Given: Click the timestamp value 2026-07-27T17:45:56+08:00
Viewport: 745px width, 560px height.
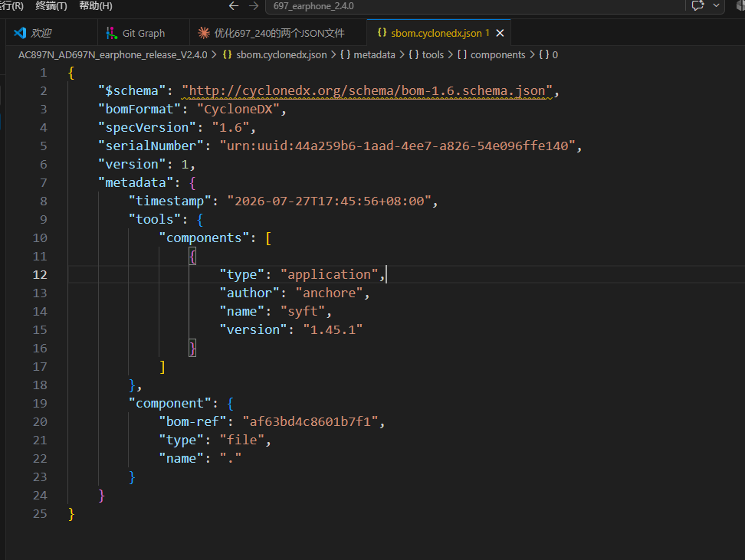Looking at the screenshot, I should tap(329, 201).
